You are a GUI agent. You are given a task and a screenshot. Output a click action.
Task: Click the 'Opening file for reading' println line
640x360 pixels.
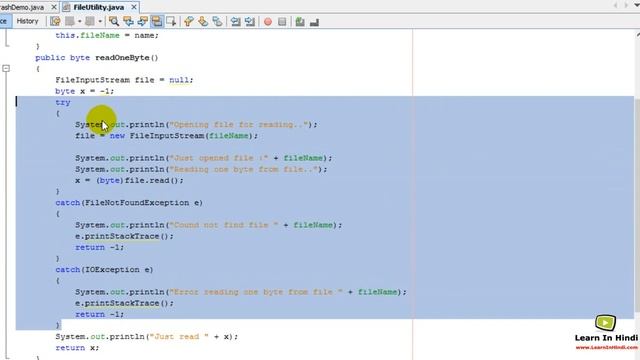pos(196,124)
